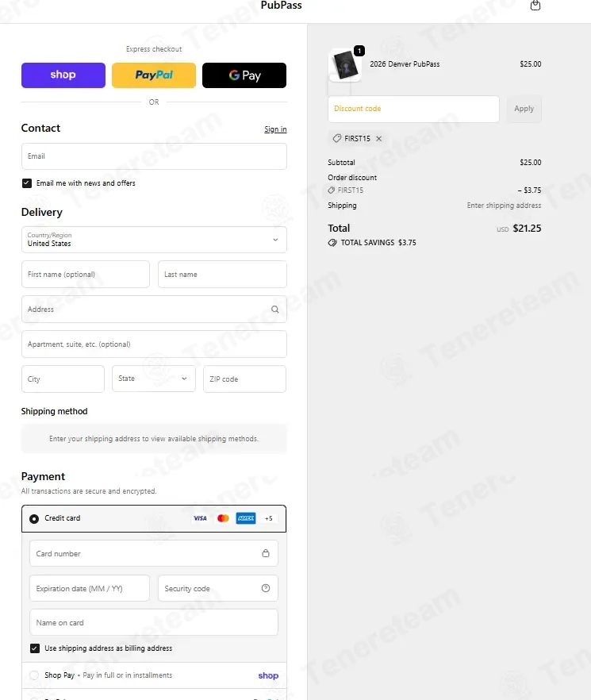Click the Amex card icon
591x700 pixels.
(x=246, y=518)
